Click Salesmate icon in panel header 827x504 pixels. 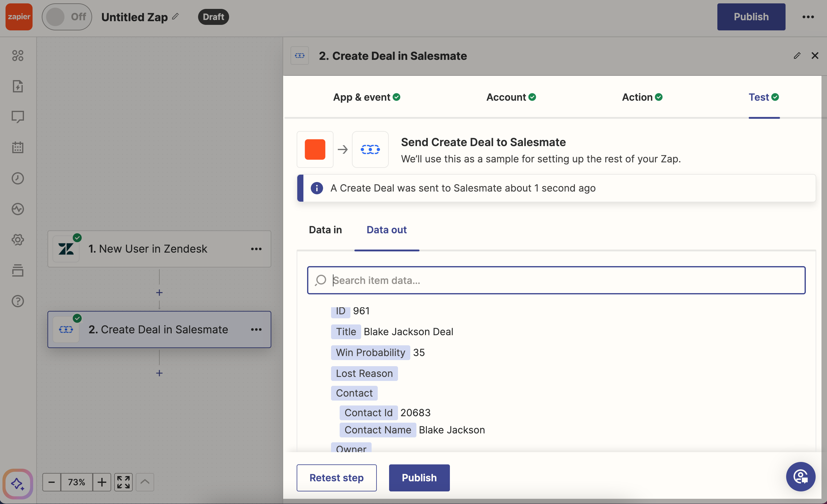pos(299,56)
